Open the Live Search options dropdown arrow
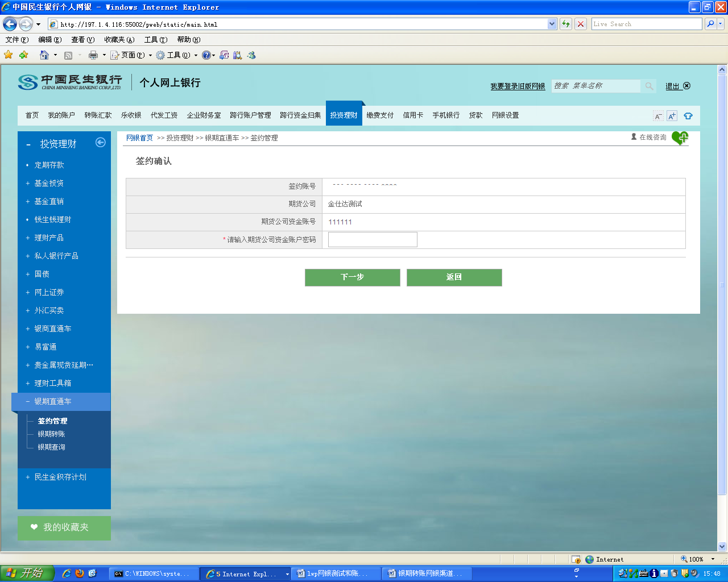The height and width of the screenshot is (582, 728). [721, 24]
